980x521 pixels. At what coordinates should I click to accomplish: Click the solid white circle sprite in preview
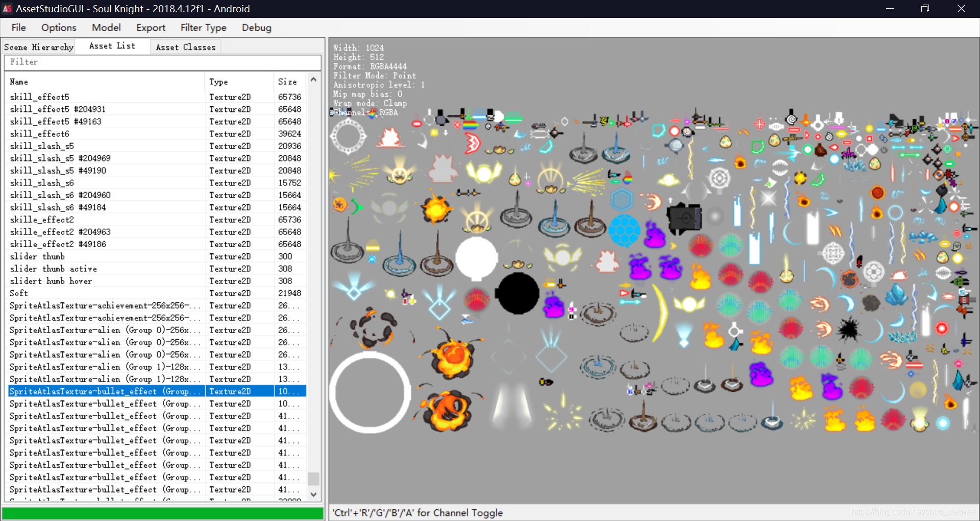(x=476, y=258)
